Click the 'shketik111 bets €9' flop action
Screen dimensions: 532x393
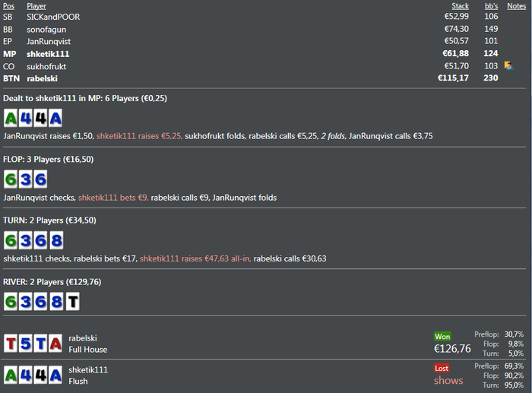pos(113,198)
